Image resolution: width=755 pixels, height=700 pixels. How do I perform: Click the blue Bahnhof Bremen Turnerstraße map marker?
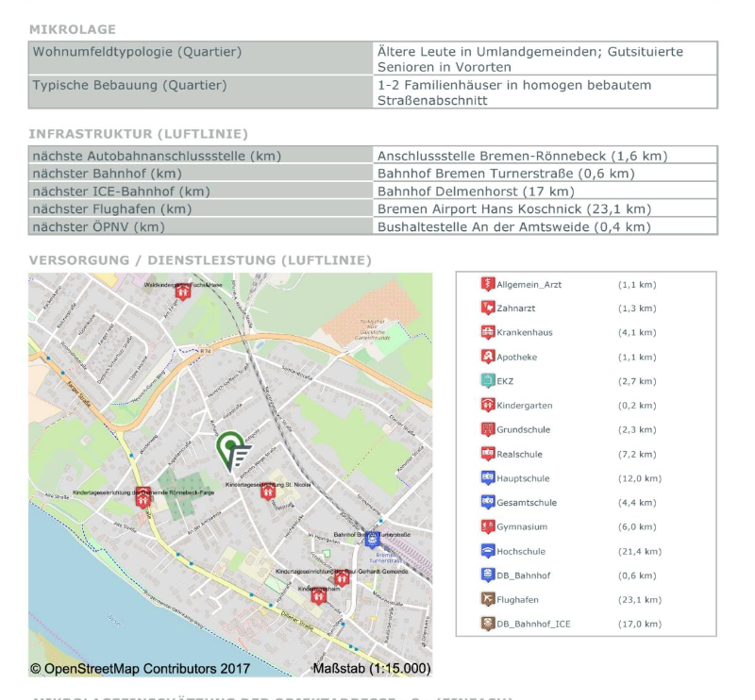pos(372,541)
